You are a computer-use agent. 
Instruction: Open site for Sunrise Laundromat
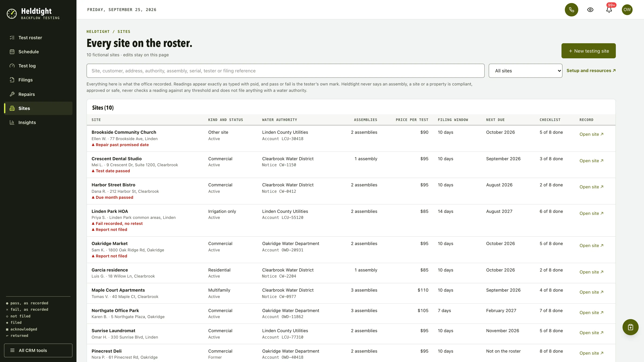point(591,333)
